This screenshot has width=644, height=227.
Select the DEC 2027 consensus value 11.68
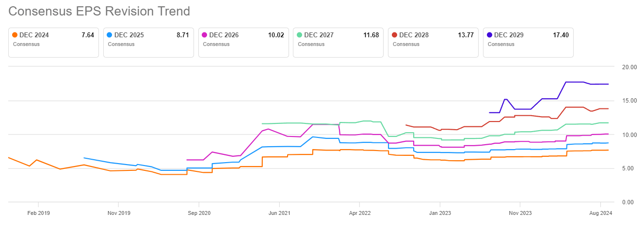click(371, 35)
